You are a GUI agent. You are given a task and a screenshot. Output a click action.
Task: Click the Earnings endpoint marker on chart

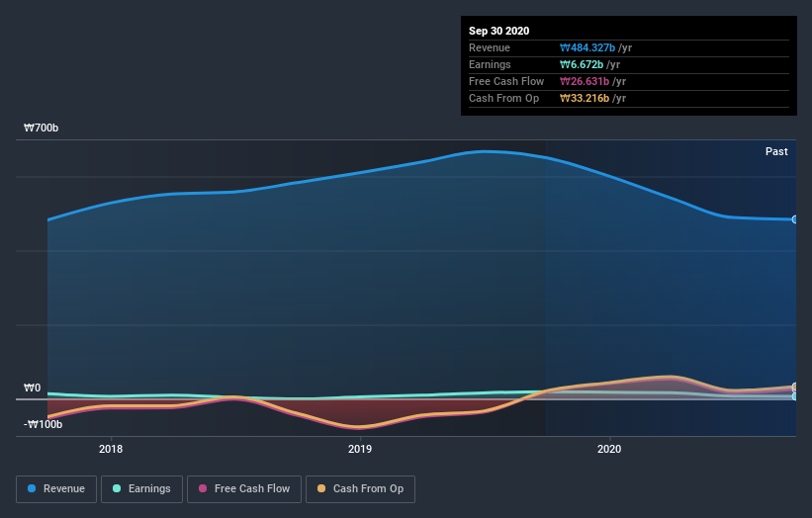tap(794, 397)
